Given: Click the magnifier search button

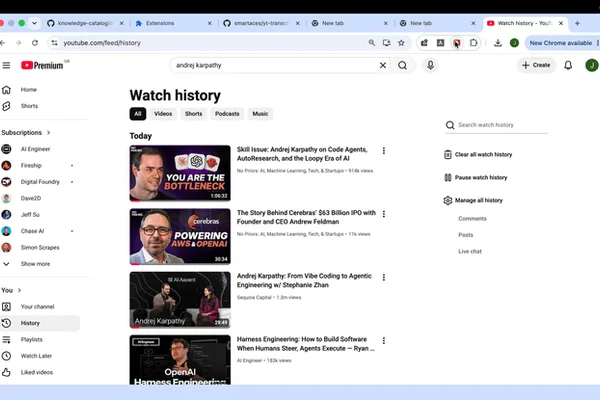Looking at the screenshot, I should [x=403, y=65].
